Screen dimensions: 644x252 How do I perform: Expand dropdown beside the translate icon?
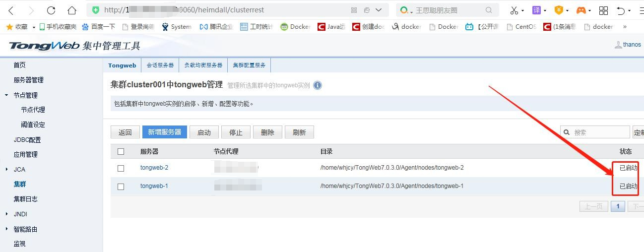(545, 10)
